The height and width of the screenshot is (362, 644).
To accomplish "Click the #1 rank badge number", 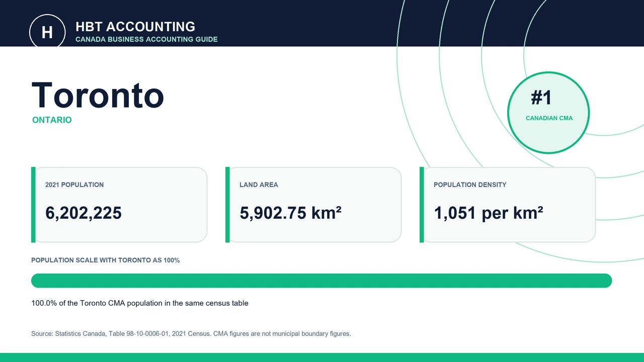I will 541,98.
